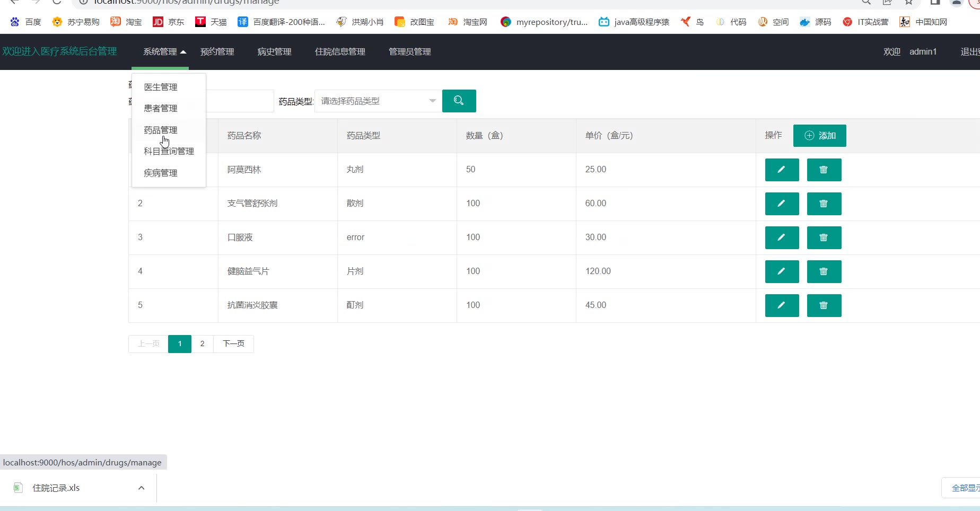The image size is (980, 511).
Task: Select 科目查询管理 from the dropdown menu
Action: point(169,151)
